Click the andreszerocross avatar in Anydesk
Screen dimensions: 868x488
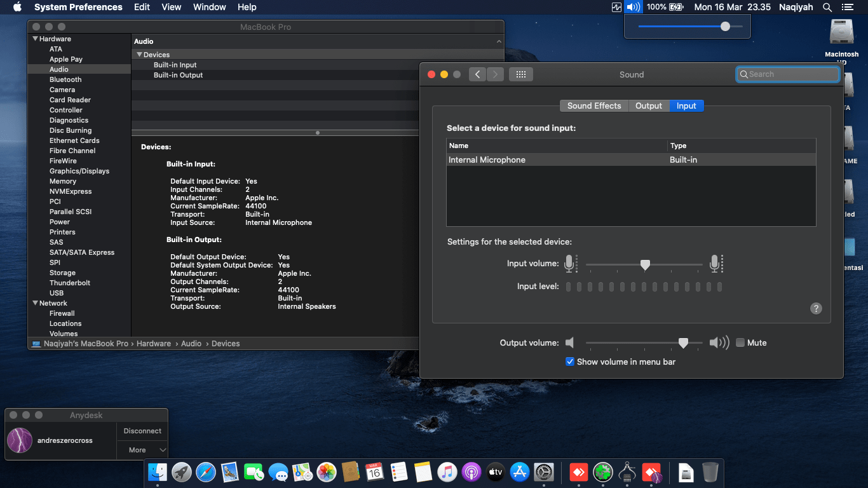pyautogui.click(x=19, y=440)
